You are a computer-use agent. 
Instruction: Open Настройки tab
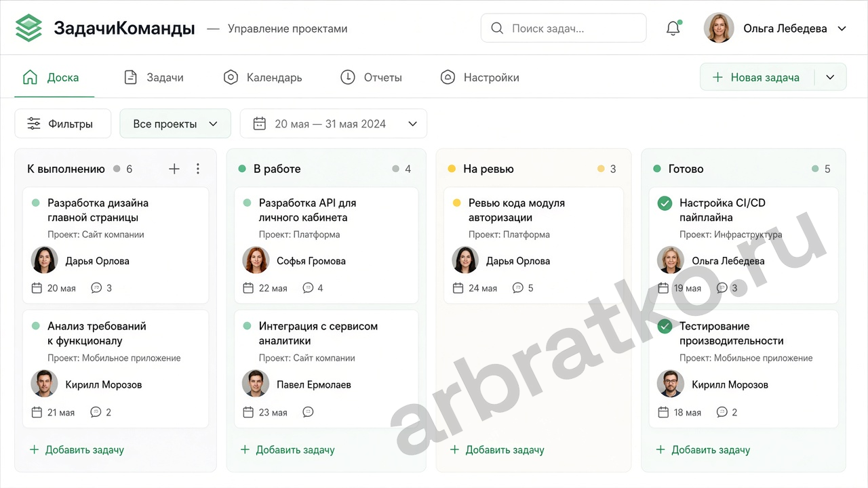pyautogui.click(x=479, y=77)
